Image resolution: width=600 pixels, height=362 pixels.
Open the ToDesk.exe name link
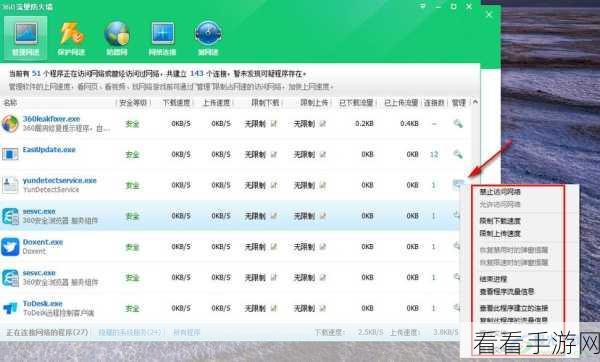point(42,303)
